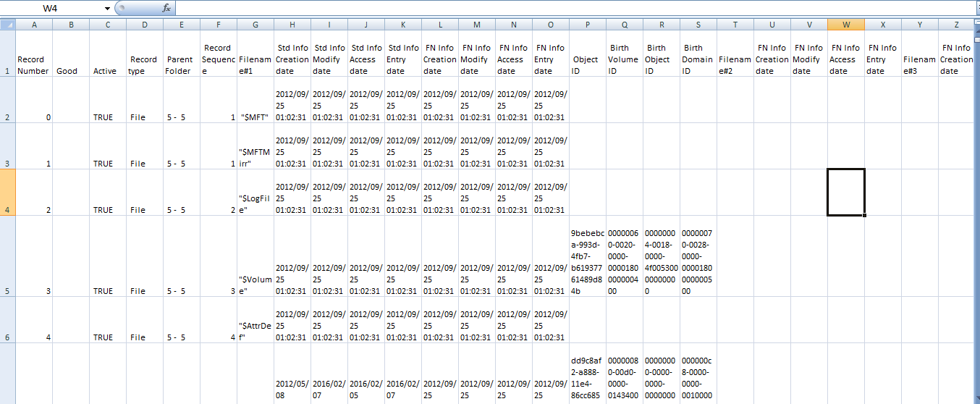Select column W header

(846, 25)
